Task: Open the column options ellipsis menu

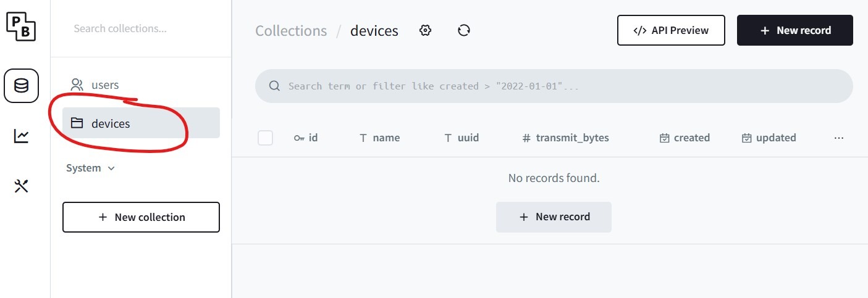Action: pos(838,138)
